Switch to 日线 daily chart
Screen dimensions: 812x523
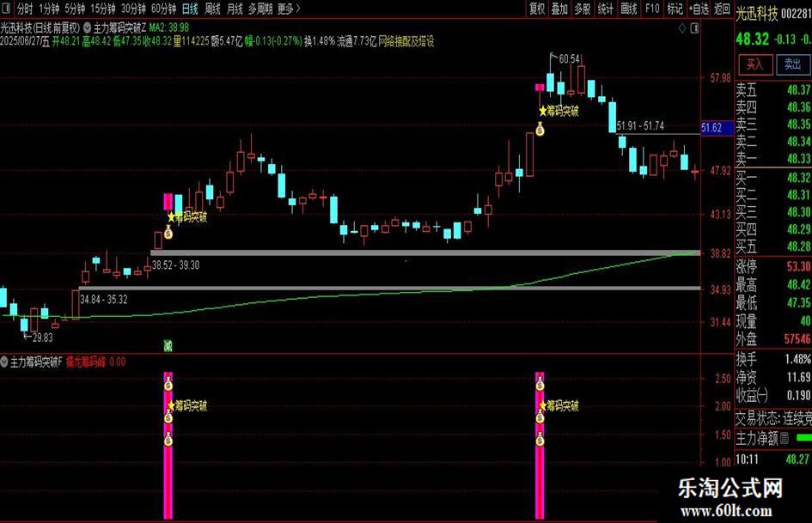(190, 9)
